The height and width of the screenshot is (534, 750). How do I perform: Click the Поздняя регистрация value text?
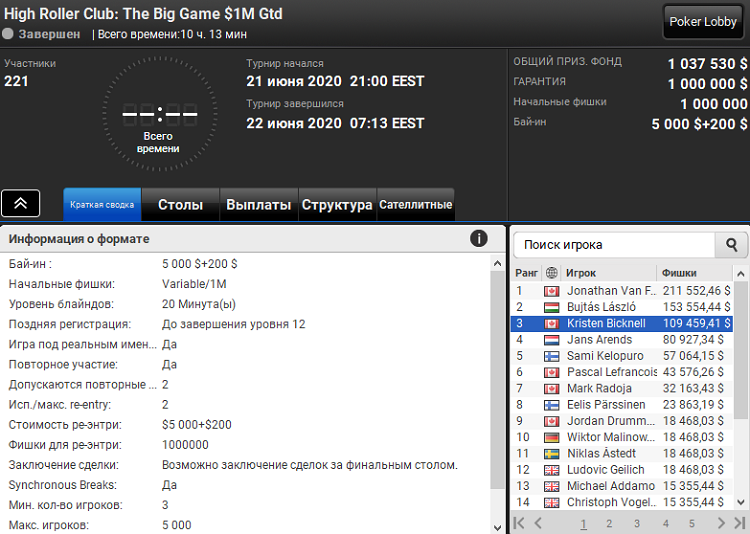click(x=233, y=324)
